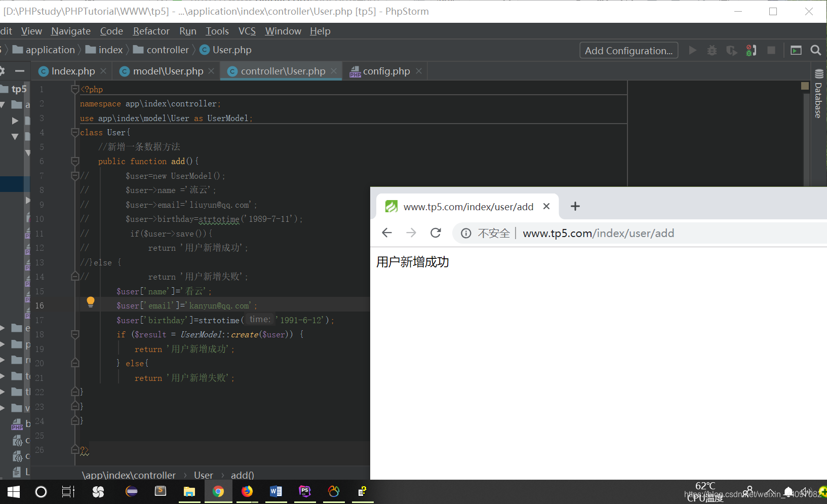The width and height of the screenshot is (827, 504).
Task: Reload the browser page
Action: click(436, 232)
